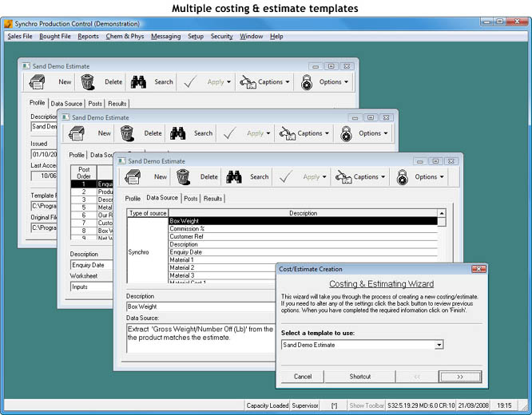This screenshot has height=415, width=532.
Task: Click the Captions icon in the middle estimate window
Action: pos(288,133)
